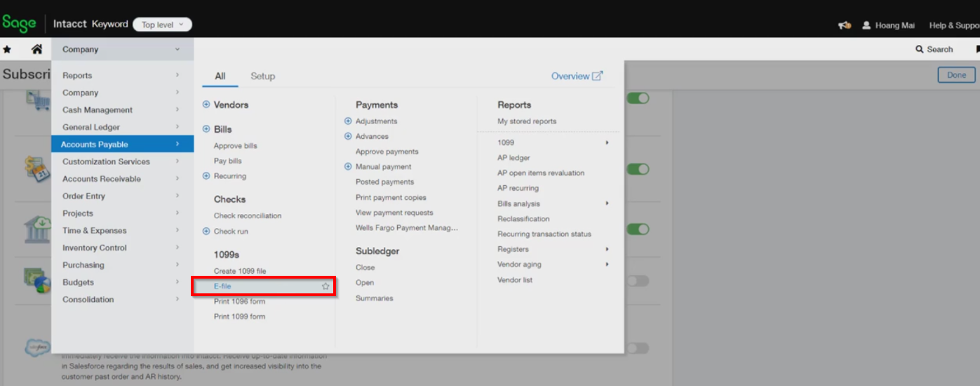The width and height of the screenshot is (980, 386).
Task: Expand the Vendor aging submenu arrow
Action: 607,265
